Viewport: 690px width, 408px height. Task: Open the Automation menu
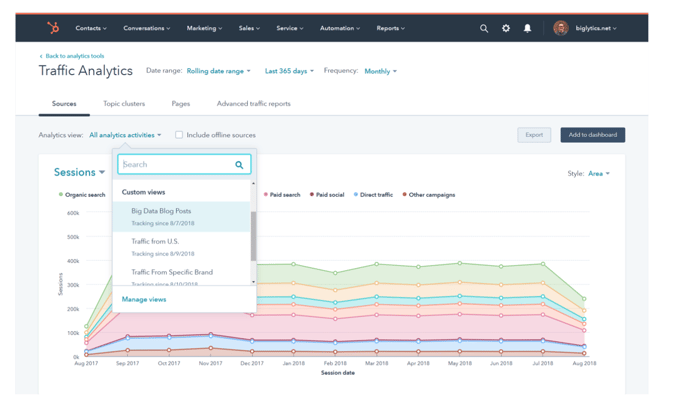tap(340, 28)
